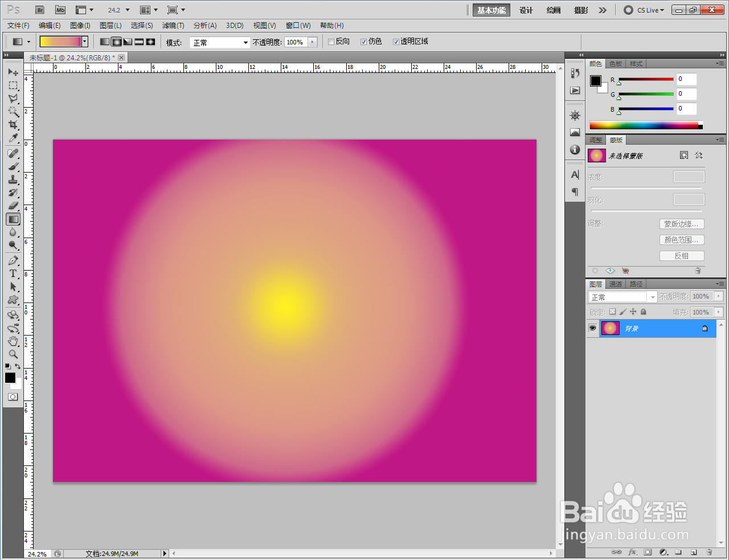Select the History Brush tool
This screenshot has height=560, width=729.
(13, 193)
